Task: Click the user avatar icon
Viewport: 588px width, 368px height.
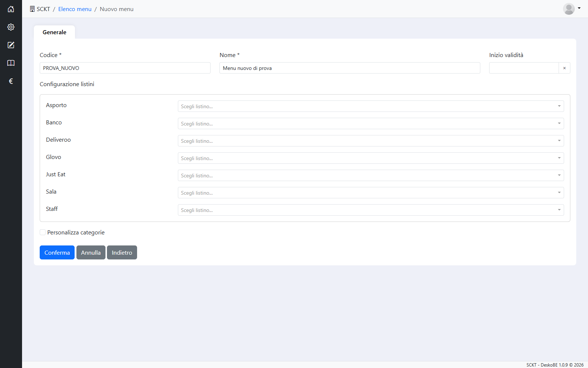Action: (569, 9)
